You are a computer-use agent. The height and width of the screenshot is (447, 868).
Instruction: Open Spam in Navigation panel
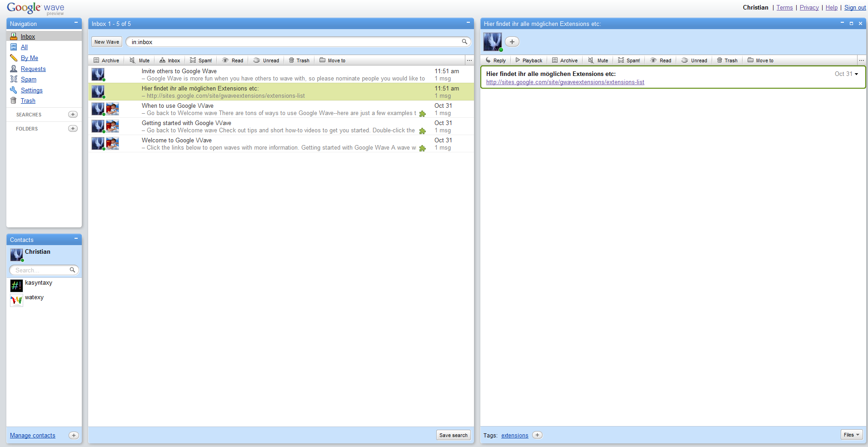(29, 80)
